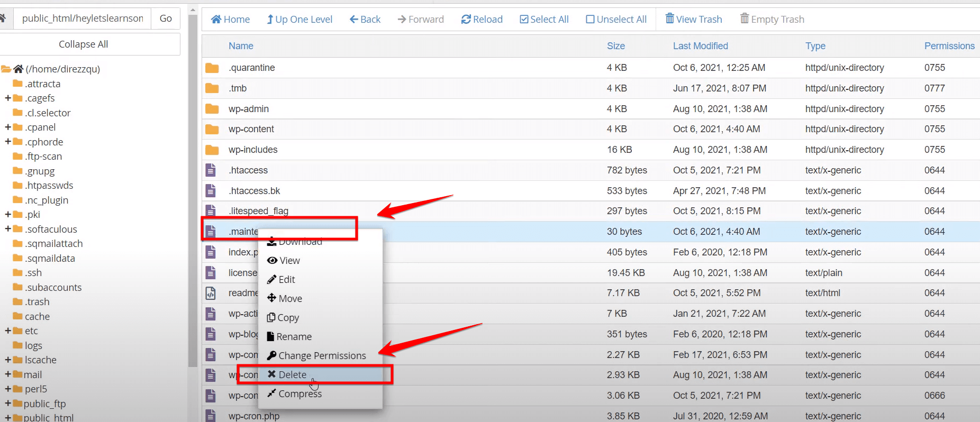The image size is (980, 422).
Task: Expand the mail tree folder
Action: [x=8, y=375]
